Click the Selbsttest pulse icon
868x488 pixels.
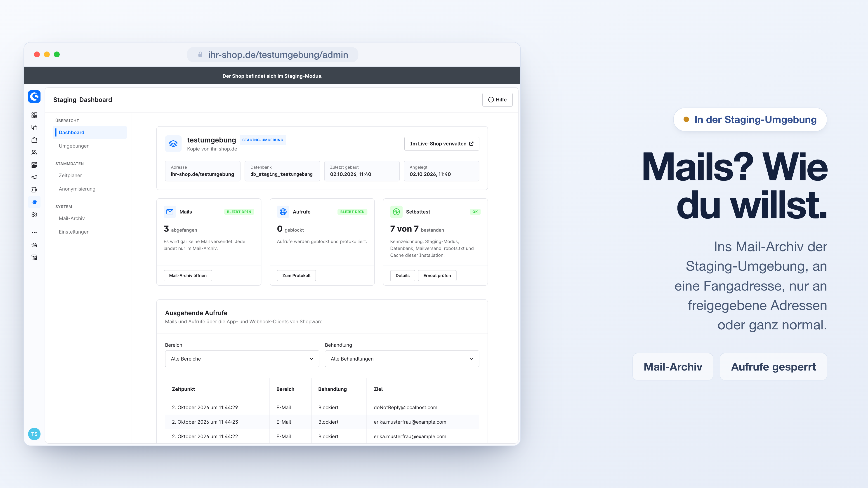pos(396,211)
